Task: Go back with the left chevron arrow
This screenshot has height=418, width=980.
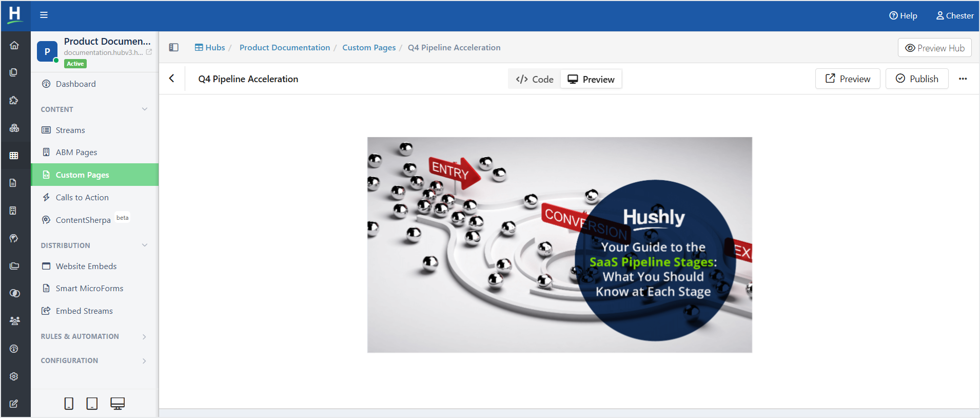Action: coord(172,79)
